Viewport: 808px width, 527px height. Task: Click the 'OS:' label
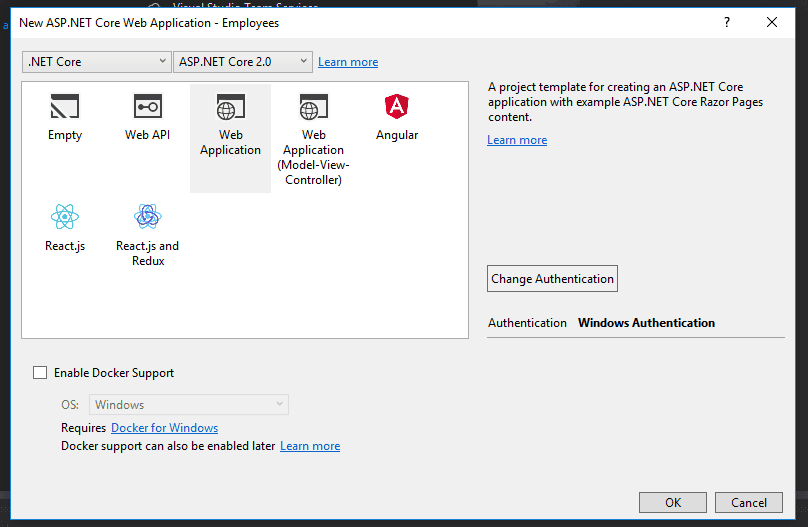pos(70,405)
